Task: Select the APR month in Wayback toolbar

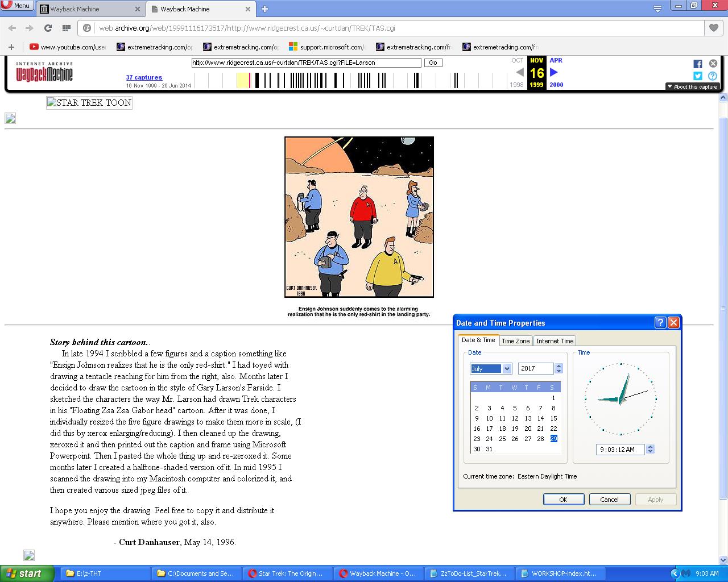Action: pos(556,60)
